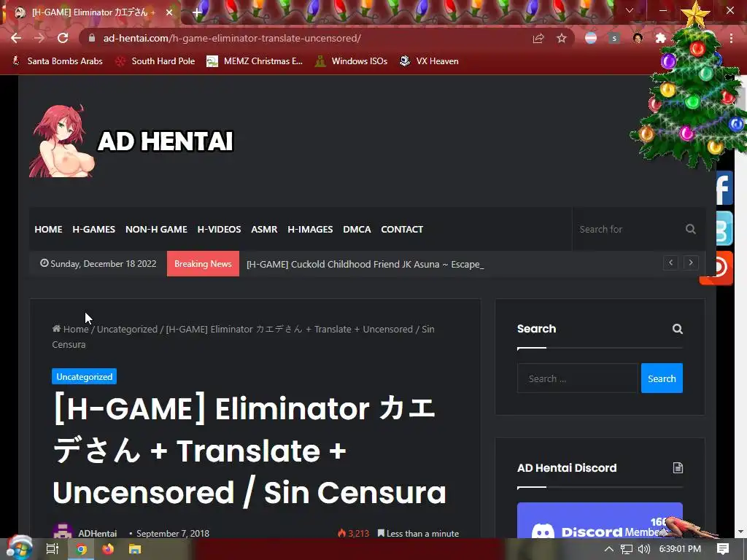747x560 pixels.
Task: View site info via the padlock icon
Action: [92, 38]
